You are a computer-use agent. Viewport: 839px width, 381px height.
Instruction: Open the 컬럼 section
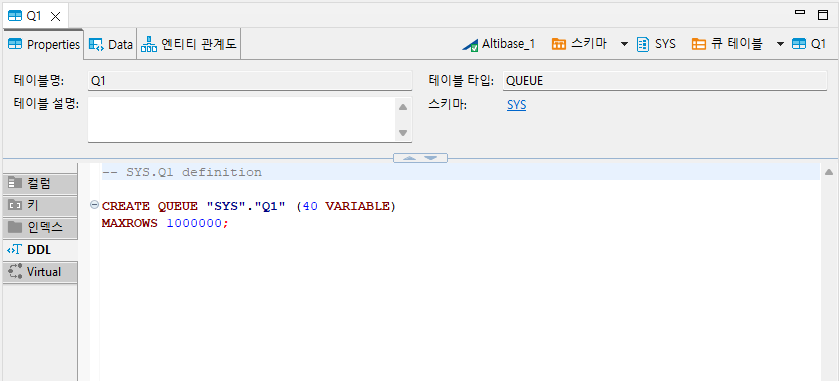tap(40, 184)
